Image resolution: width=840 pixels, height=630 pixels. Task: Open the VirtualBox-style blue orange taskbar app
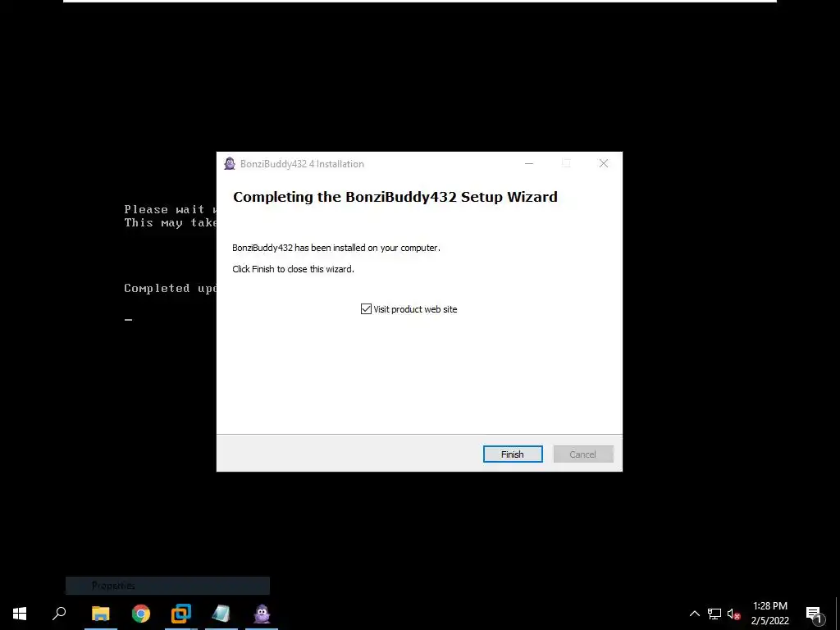pos(181,614)
